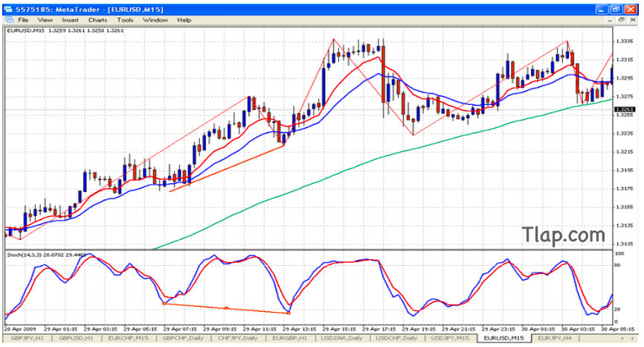Open the File menu
Screen dimensions: 644x347
pos(23,20)
